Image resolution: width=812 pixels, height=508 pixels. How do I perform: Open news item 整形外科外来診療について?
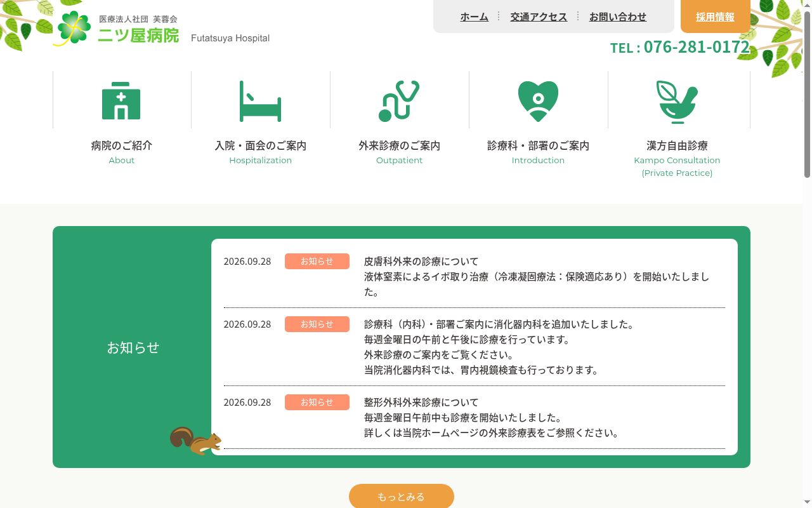click(421, 402)
